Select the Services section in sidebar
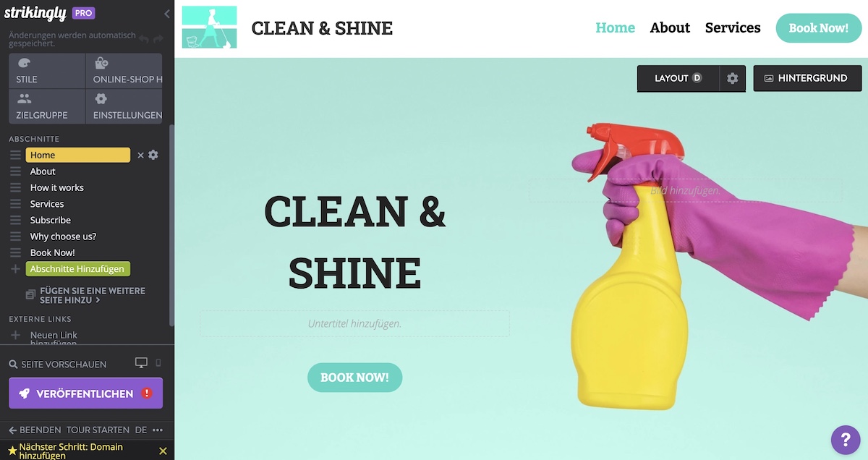 coord(47,204)
